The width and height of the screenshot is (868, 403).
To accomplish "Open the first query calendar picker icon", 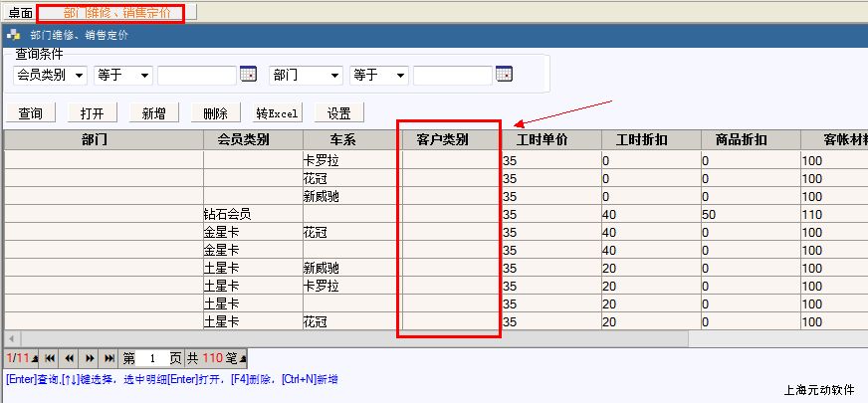I will (x=249, y=75).
